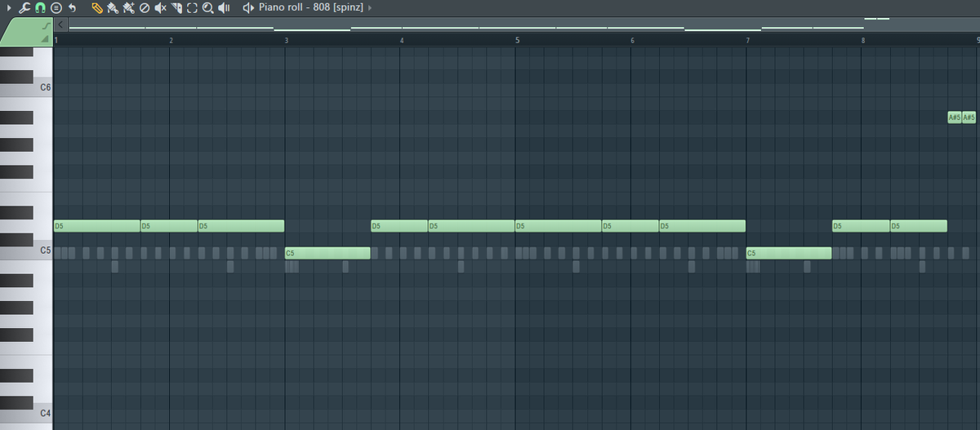Play the C6 piano key
The height and width of the screenshot is (430, 980).
(x=45, y=88)
